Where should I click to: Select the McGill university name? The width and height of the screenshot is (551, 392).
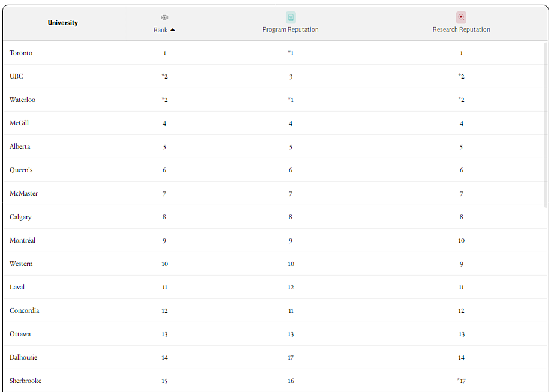point(19,123)
